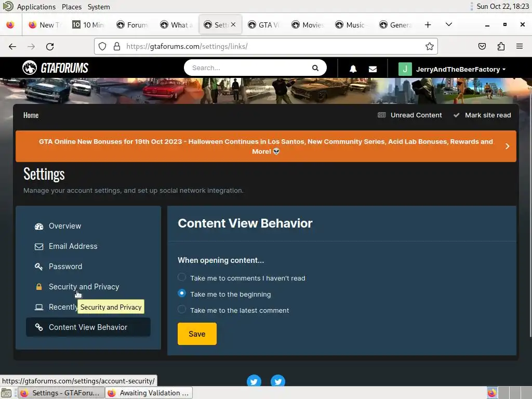532x399 pixels.
Task: Click the yellow Save button
Action: coord(197,334)
